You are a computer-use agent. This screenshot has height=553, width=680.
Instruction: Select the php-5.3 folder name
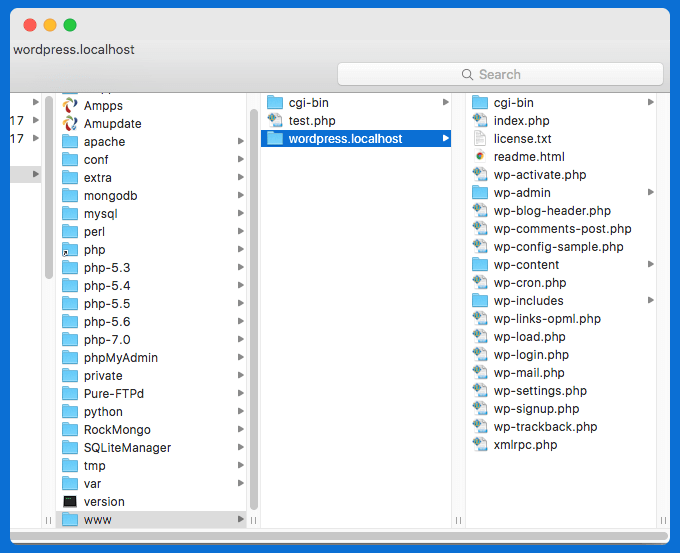pos(107,268)
